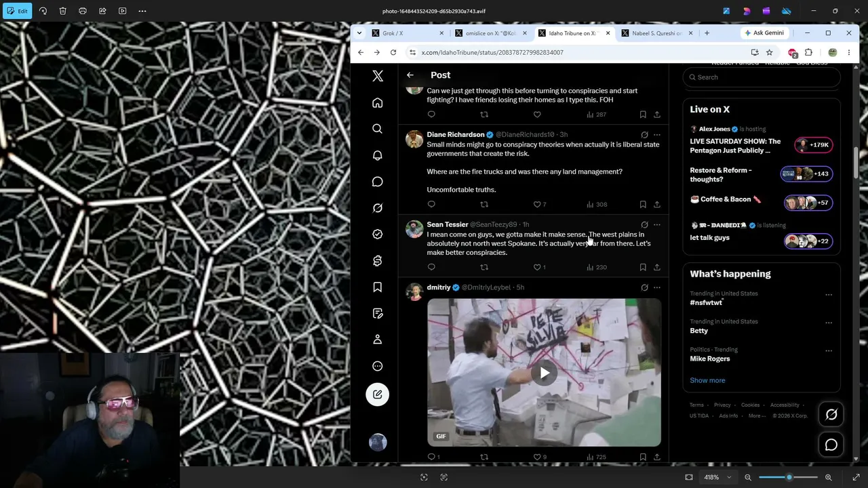Delete the photo with the trash icon
868x488 pixels.
[62, 11]
